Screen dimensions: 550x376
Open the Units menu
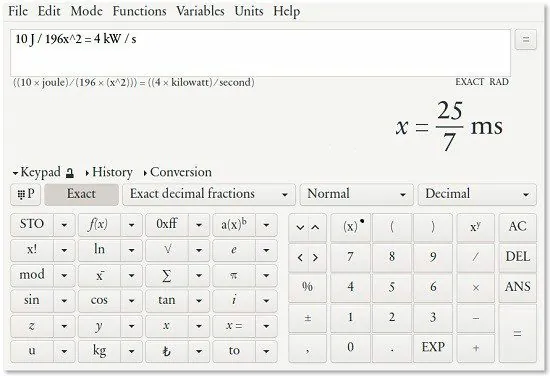coord(249,11)
